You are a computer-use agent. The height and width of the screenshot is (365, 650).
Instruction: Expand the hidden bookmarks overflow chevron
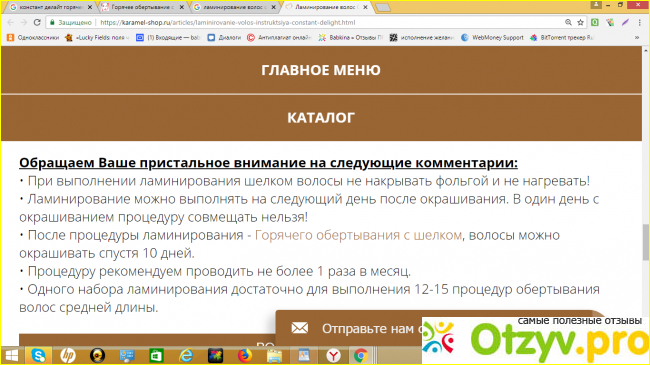[x=637, y=37]
